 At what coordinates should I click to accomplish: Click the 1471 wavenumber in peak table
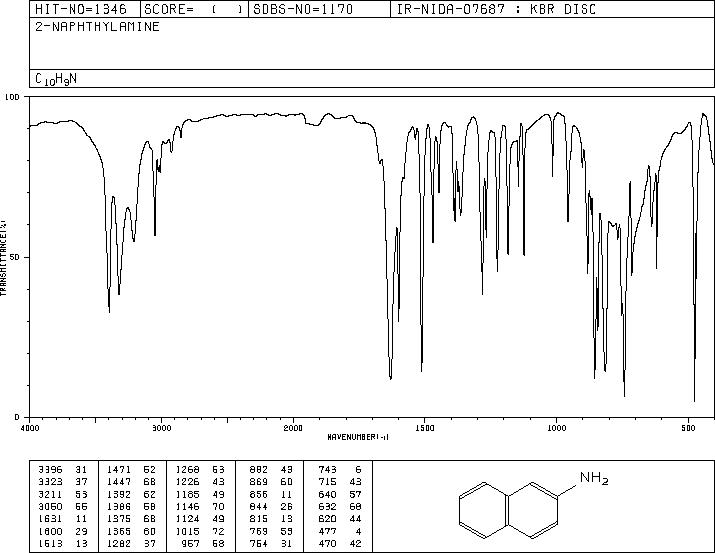pos(119,470)
